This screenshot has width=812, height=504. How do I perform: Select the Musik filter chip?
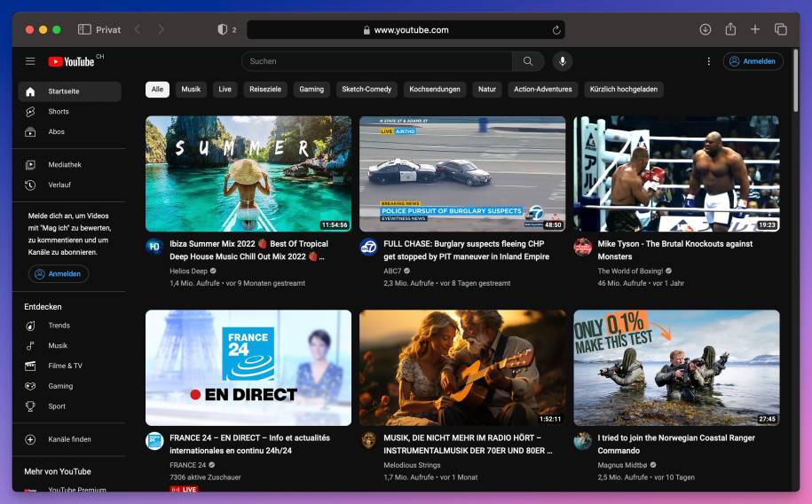[191, 89]
